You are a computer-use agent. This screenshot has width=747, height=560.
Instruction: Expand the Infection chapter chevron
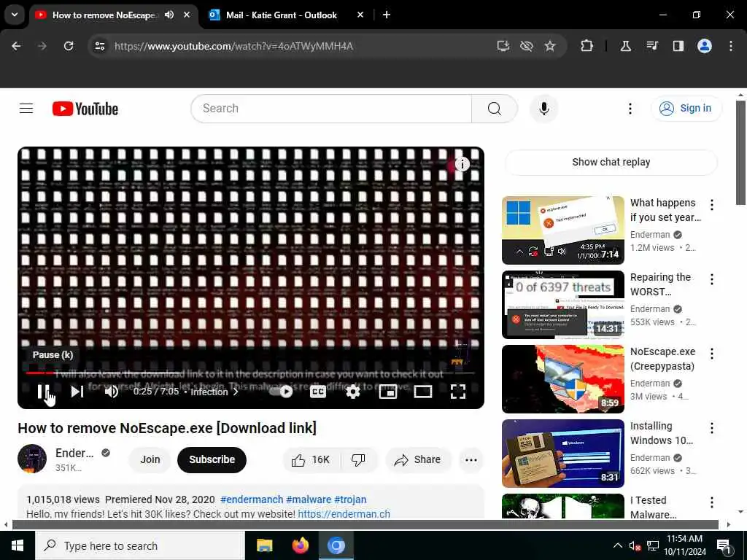(x=236, y=392)
